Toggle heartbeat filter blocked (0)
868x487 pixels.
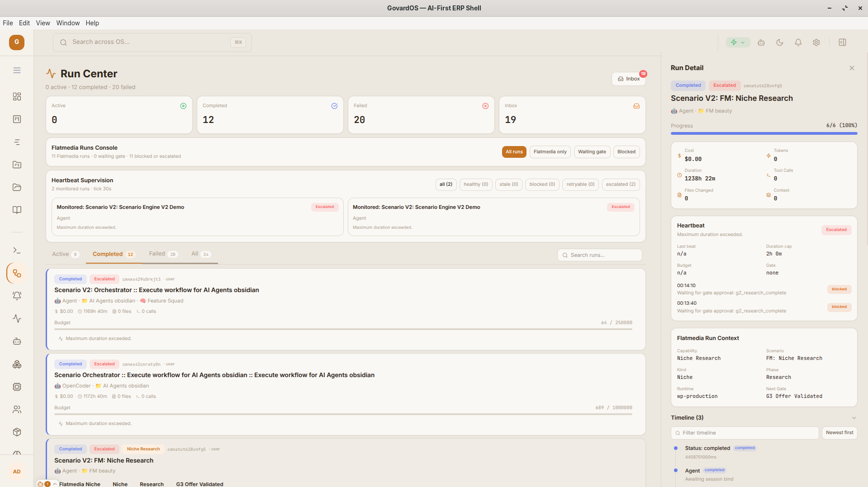[x=542, y=184]
